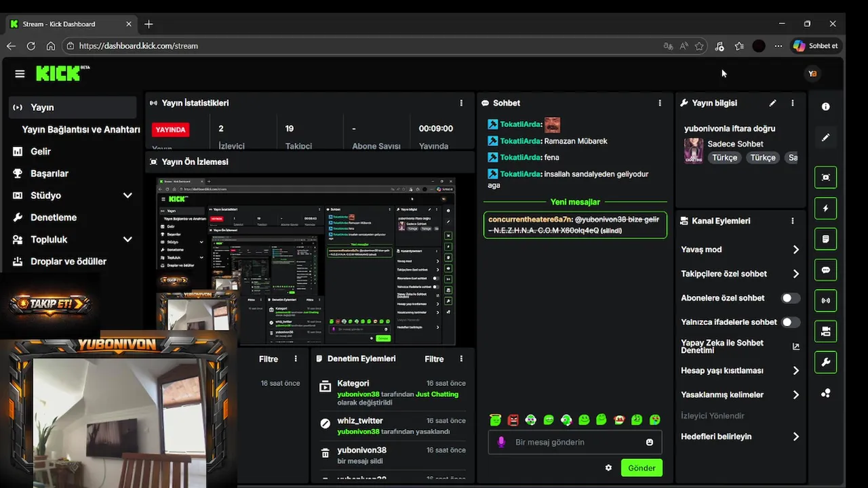Click the three-dots cluster icon at toolbar bottom
868x488 pixels.
(825, 393)
